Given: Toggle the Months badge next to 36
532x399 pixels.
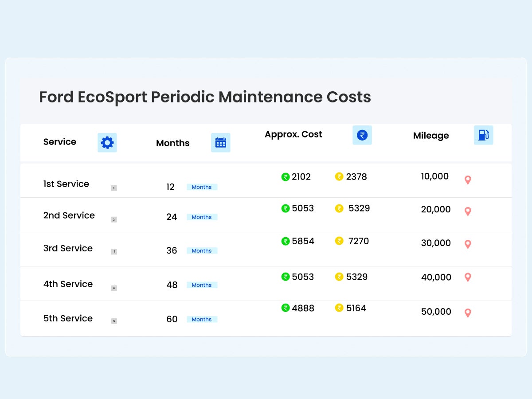Looking at the screenshot, I should click(202, 250).
